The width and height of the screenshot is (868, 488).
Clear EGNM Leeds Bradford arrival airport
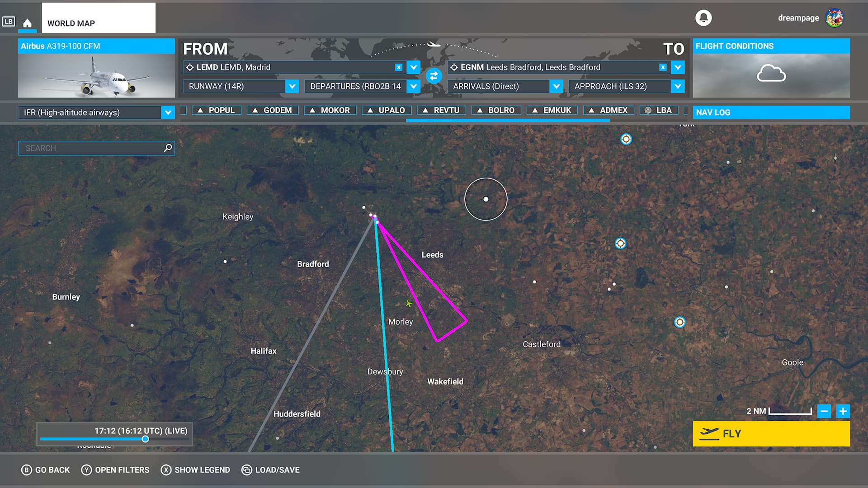[663, 67]
